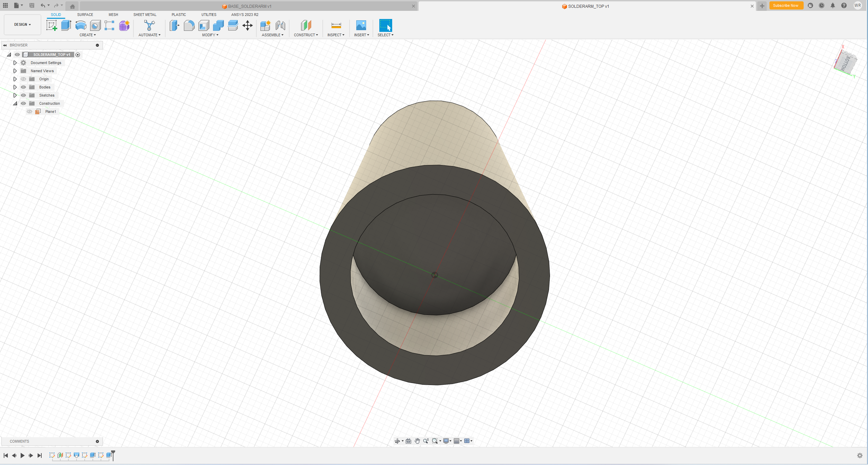This screenshot has height=465, width=868.
Task: Switch to the SURFACE tab
Action: coord(85,15)
